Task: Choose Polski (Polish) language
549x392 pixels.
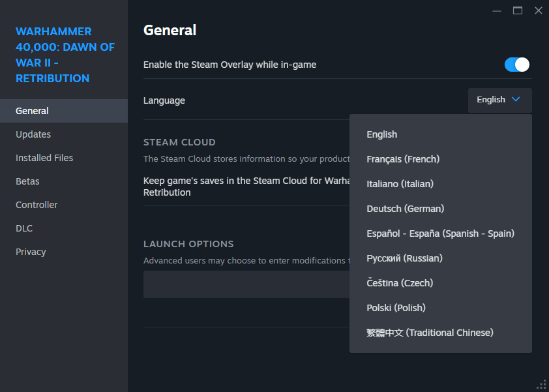Action: tap(396, 308)
